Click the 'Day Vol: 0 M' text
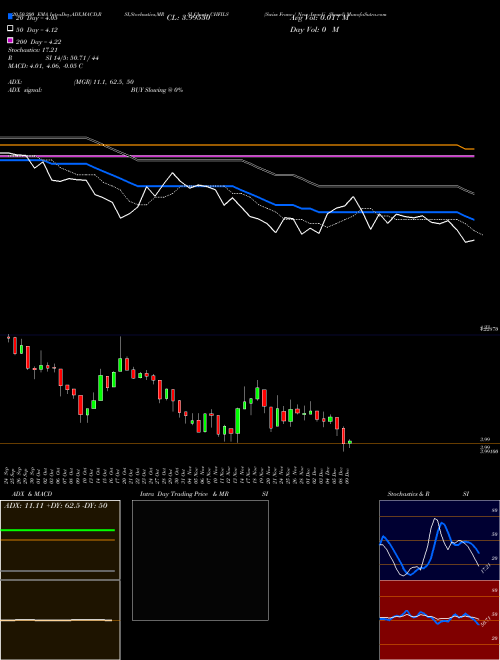This screenshot has height=660, width=500. (314, 29)
